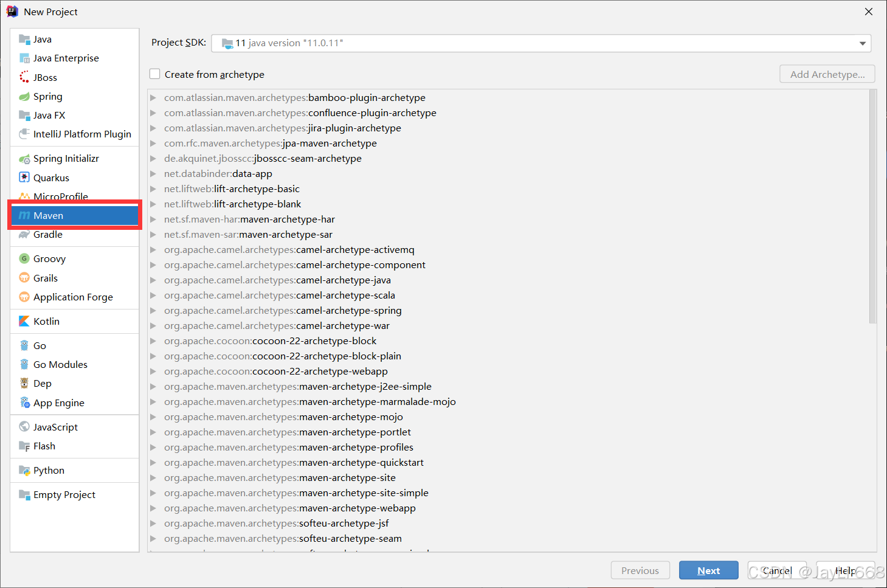887x588 pixels.
Task: Click the Help button
Action: [x=845, y=570]
